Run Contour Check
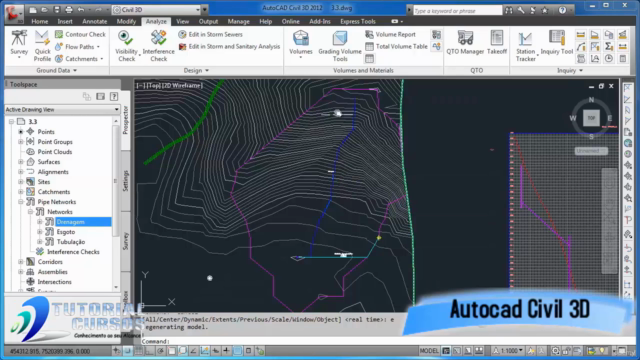Viewport: 640px width, 360px height. (80, 34)
